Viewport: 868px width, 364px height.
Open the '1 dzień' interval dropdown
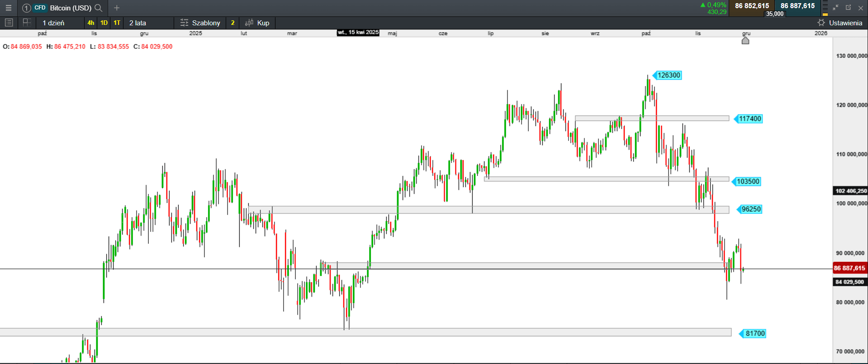[x=53, y=23]
